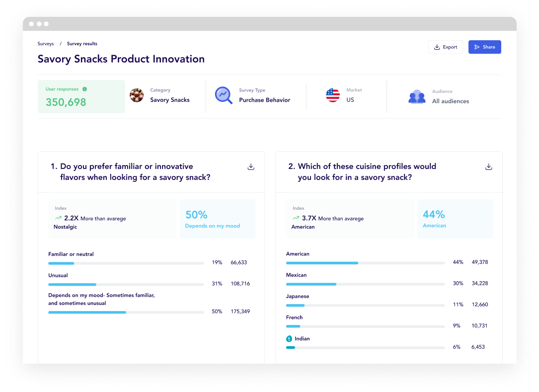
Task: Click the Savory Snacks category image
Action: coord(137,95)
